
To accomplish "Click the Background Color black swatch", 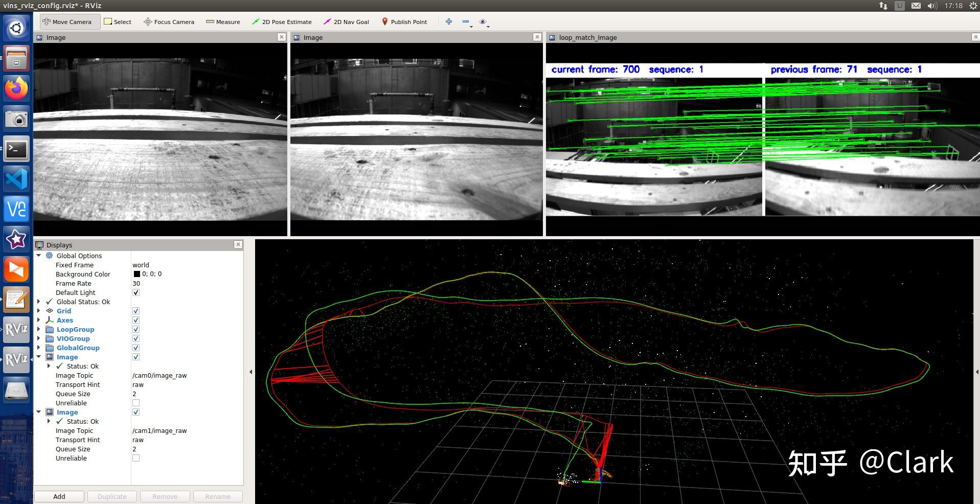I will click(136, 274).
